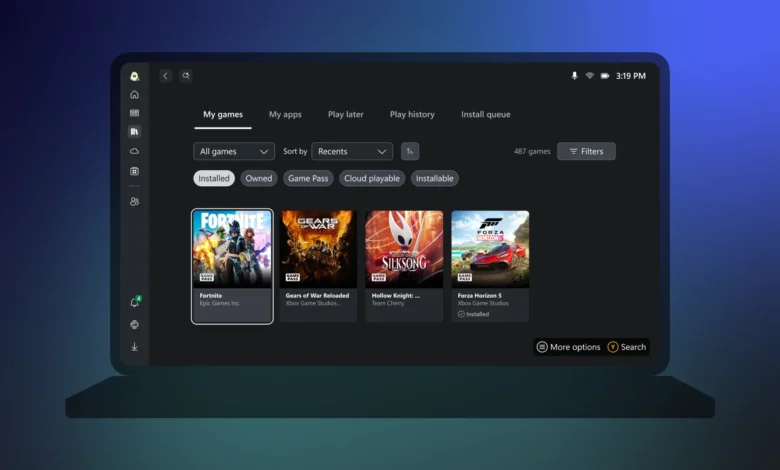This screenshot has width=780, height=470.
Task: Click the More options button
Action: [568, 347]
